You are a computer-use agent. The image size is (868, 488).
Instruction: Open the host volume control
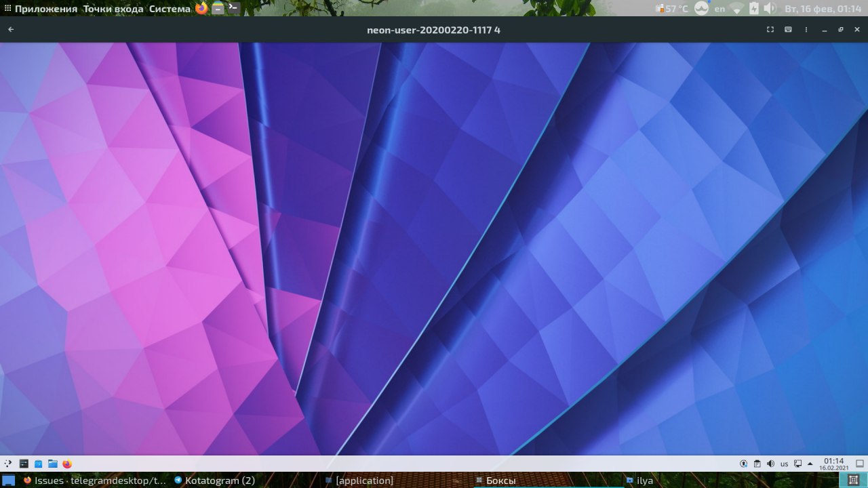pos(770,9)
